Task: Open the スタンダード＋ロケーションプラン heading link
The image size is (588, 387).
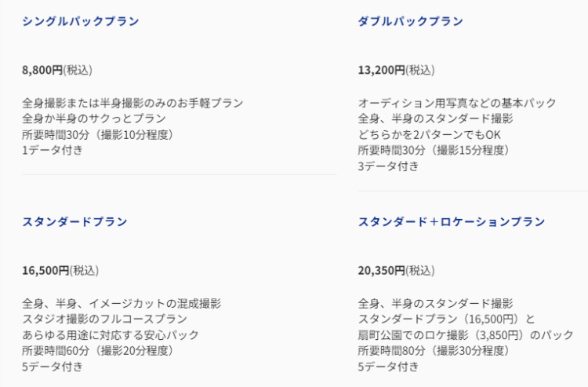Action: pos(452,221)
